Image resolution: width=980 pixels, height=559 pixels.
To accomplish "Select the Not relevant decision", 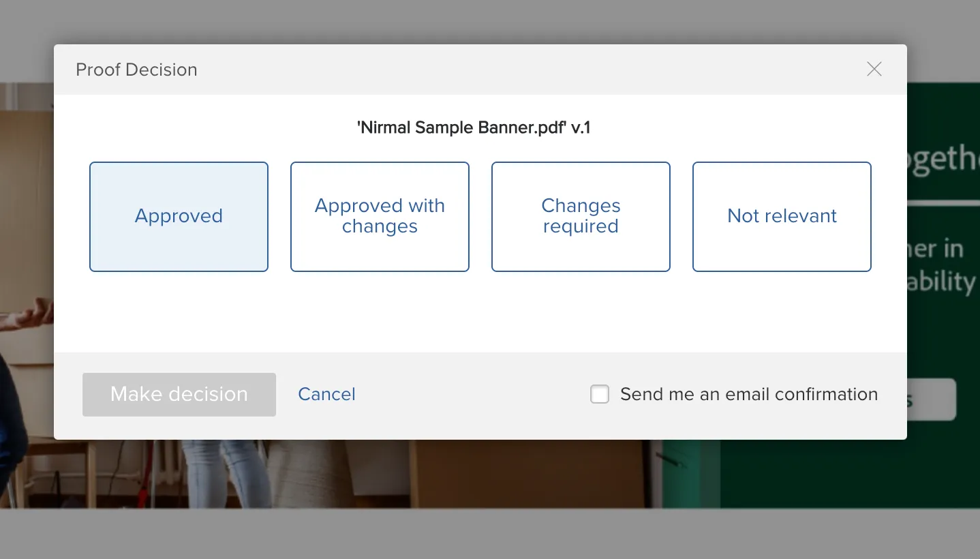I will [x=782, y=217].
